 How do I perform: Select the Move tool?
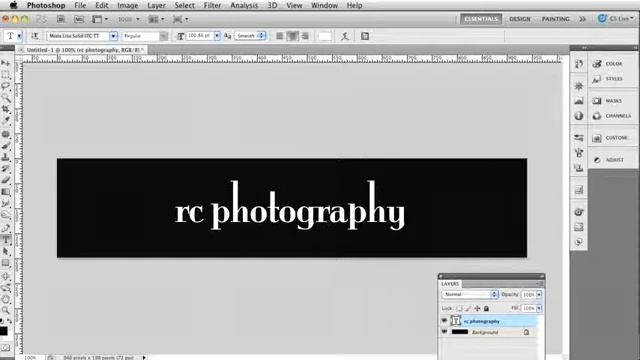(x=5, y=63)
